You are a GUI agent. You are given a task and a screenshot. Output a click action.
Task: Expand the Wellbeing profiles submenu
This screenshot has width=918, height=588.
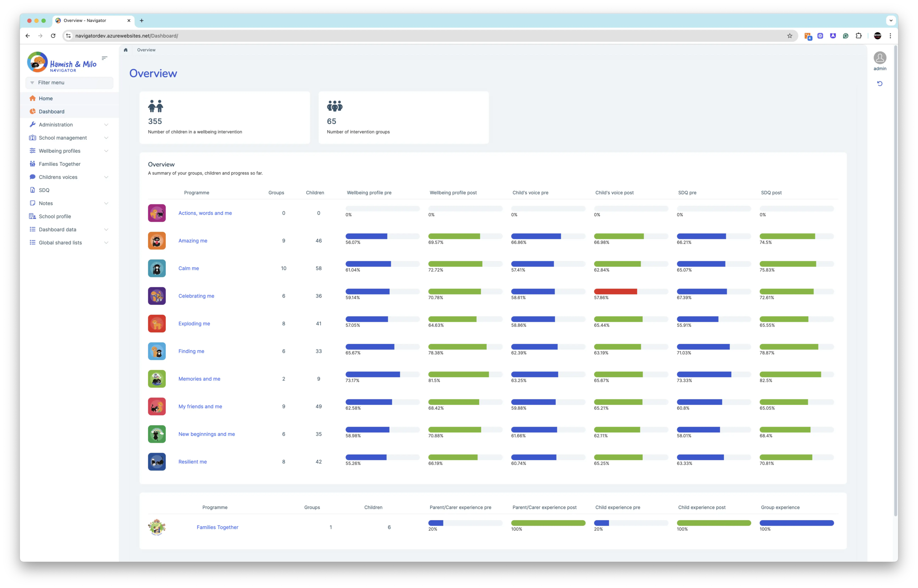(x=106, y=151)
